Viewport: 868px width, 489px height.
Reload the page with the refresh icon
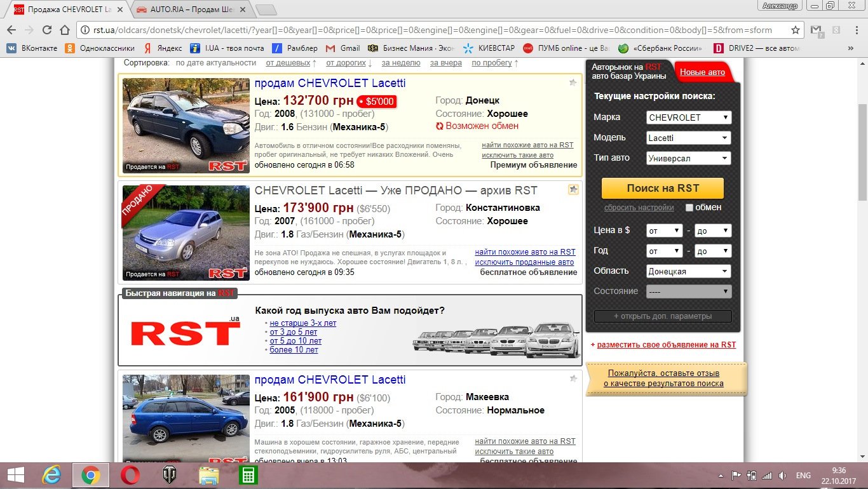[x=46, y=30]
